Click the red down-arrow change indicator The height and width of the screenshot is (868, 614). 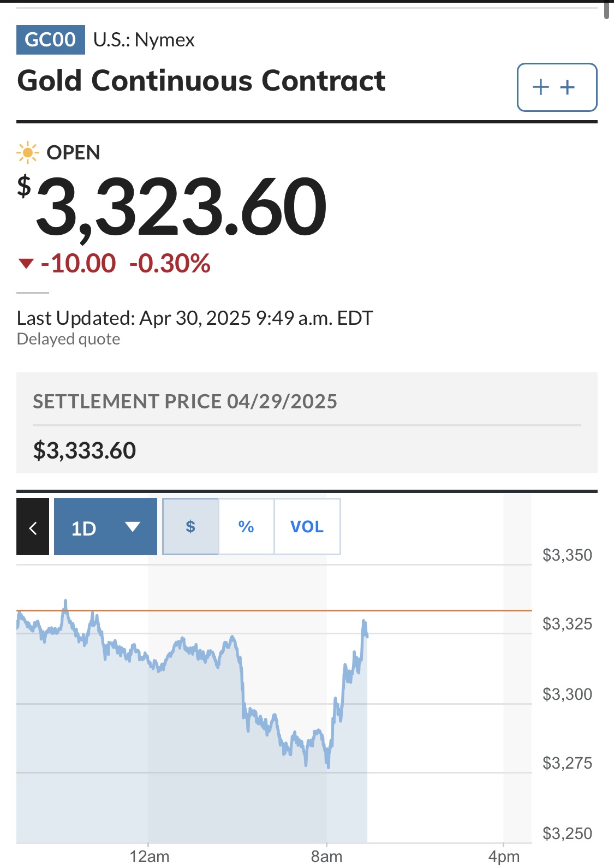click(26, 264)
